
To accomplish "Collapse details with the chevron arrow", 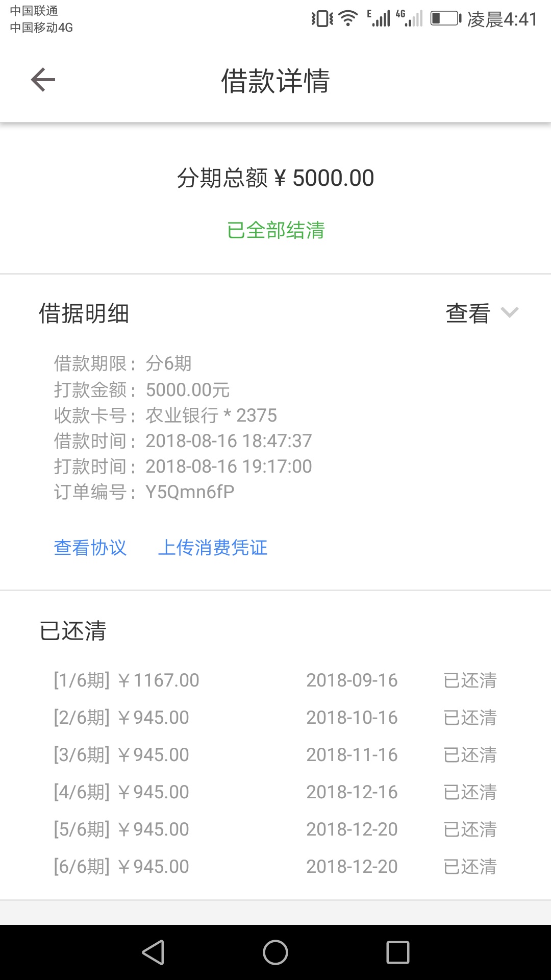I will tap(510, 312).
